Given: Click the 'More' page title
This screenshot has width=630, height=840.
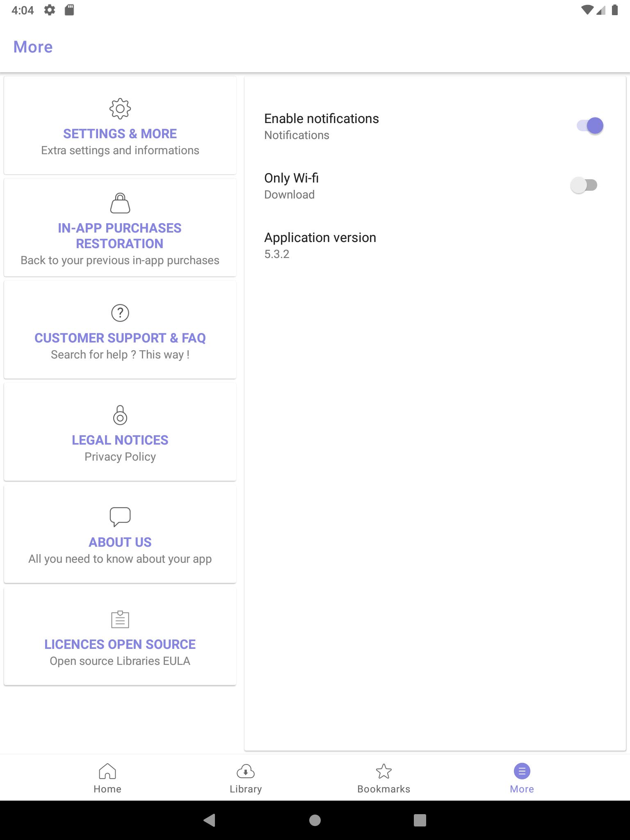Looking at the screenshot, I should click(x=33, y=47).
